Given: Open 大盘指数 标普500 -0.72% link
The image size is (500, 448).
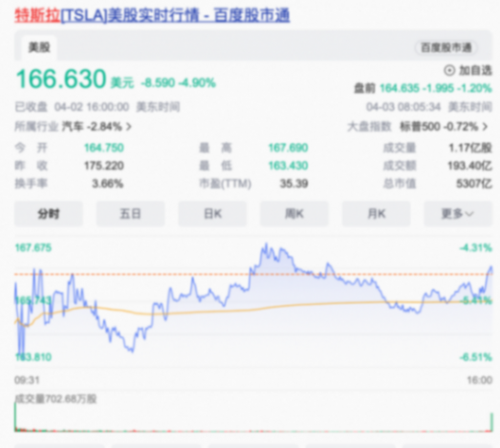Looking at the screenshot, I should [x=418, y=126].
